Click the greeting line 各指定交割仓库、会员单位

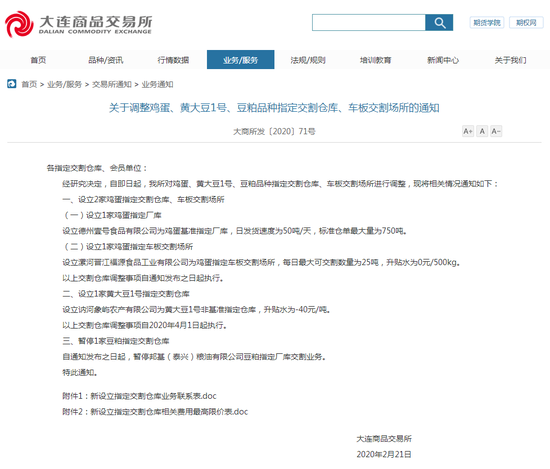(97, 168)
